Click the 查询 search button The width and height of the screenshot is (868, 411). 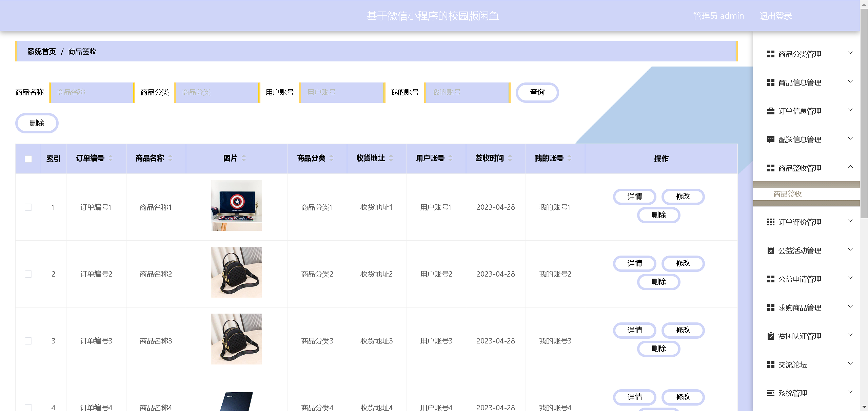coord(537,92)
